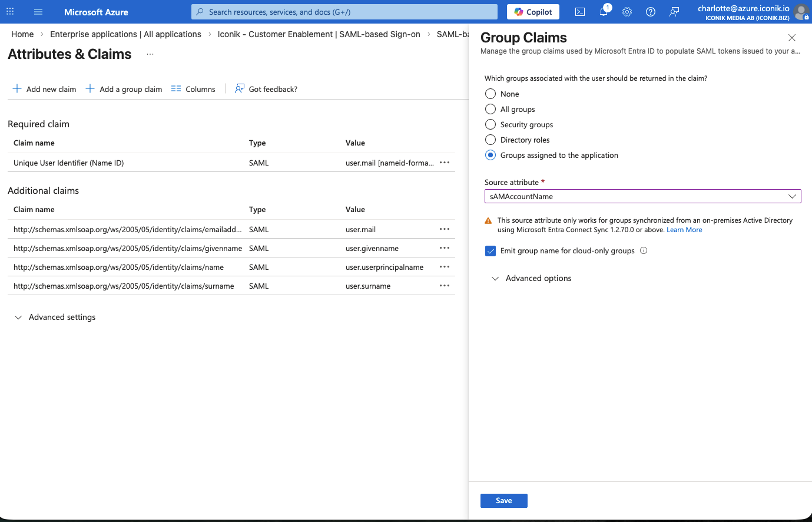The height and width of the screenshot is (522, 812).
Task: Open the Source attribute dropdown
Action: point(642,196)
